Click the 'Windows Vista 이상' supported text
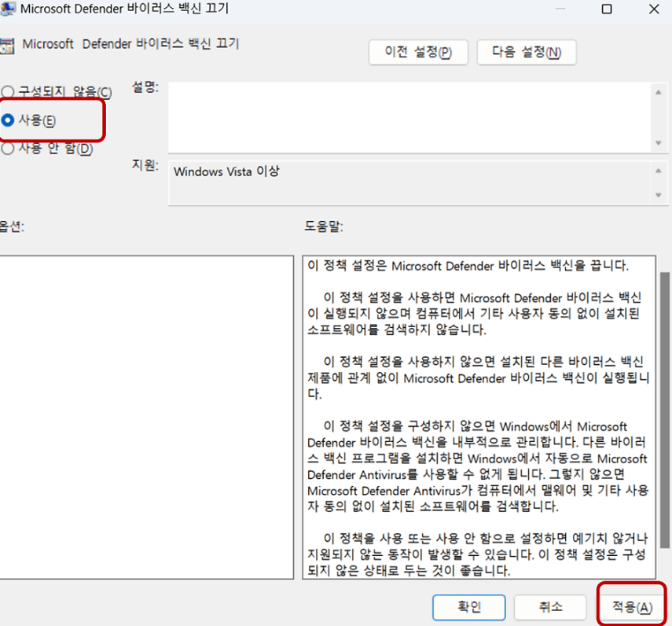Screen dimensions: 672x626 (x=226, y=171)
